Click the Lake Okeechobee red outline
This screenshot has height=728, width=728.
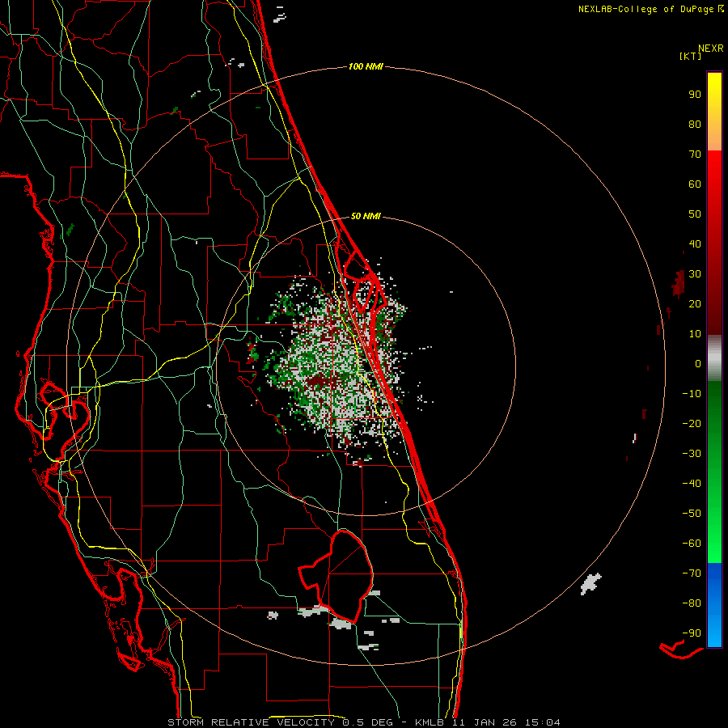click(336, 577)
